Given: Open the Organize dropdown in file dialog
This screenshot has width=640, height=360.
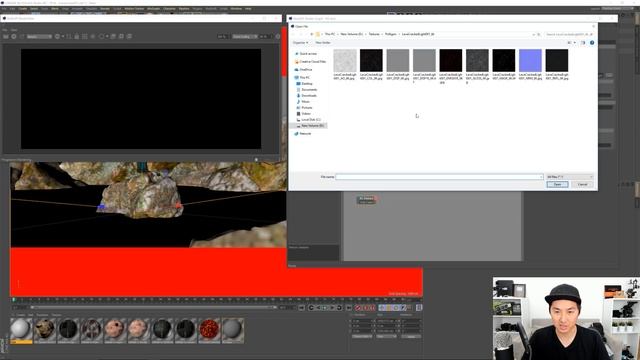Looking at the screenshot, I should point(300,43).
